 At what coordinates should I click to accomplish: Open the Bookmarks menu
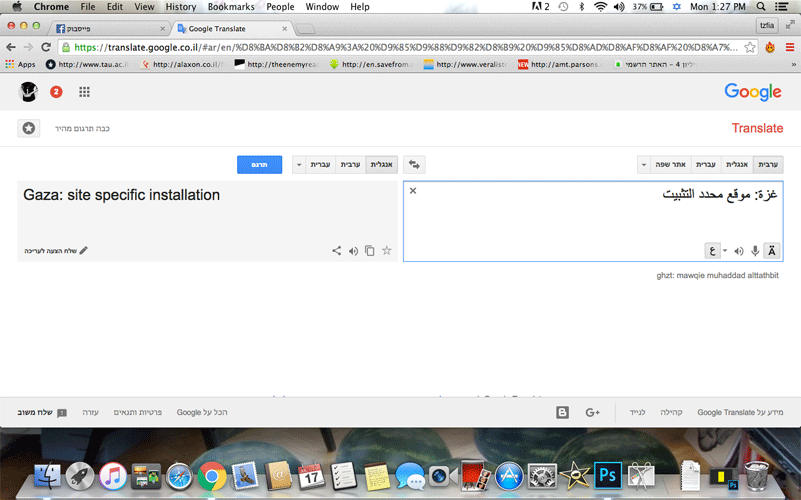(x=231, y=7)
